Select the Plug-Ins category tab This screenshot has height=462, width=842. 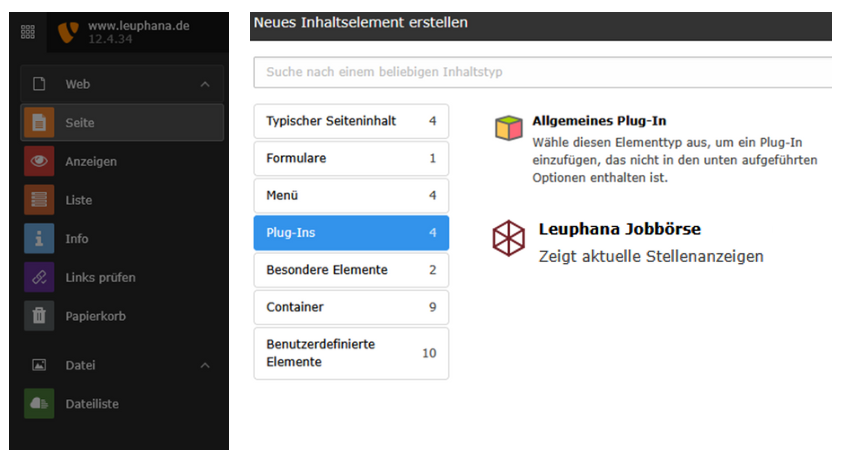pos(351,233)
